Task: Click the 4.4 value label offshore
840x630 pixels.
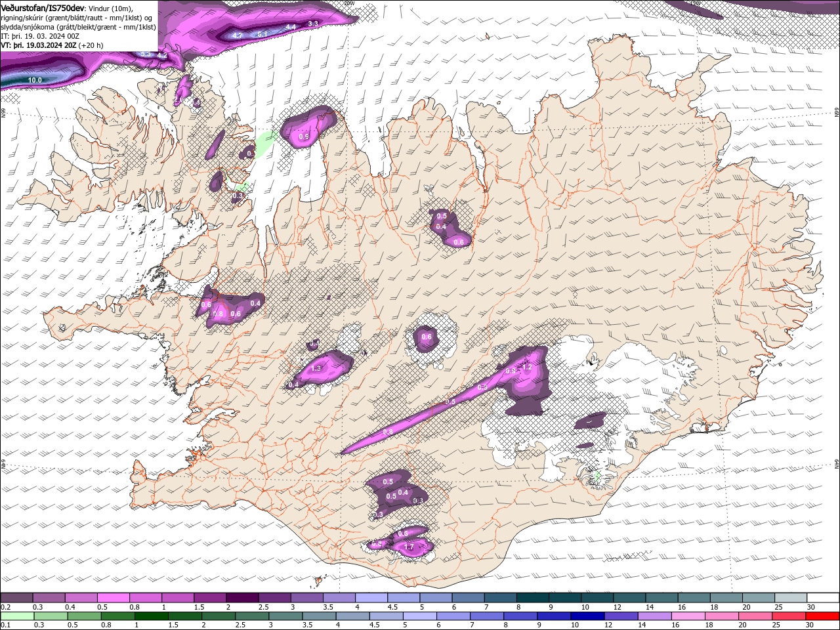Action: 291,27
